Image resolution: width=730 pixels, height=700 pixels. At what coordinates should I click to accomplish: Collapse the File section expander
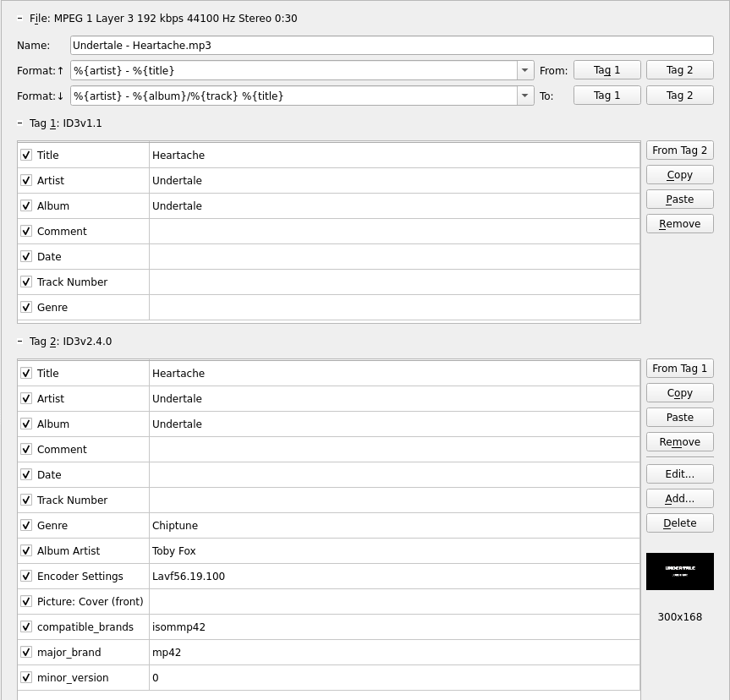pyautogui.click(x=19, y=18)
